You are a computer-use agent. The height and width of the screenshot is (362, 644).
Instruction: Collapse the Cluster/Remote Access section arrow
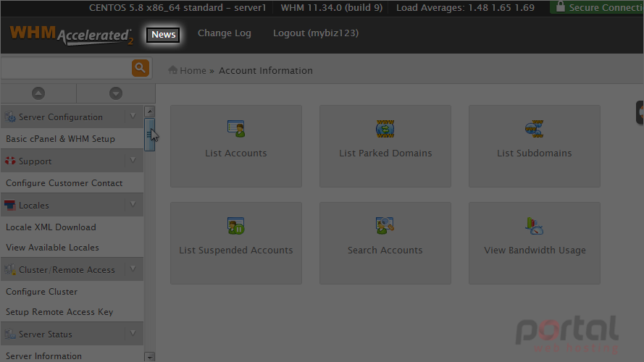[133, 269]
